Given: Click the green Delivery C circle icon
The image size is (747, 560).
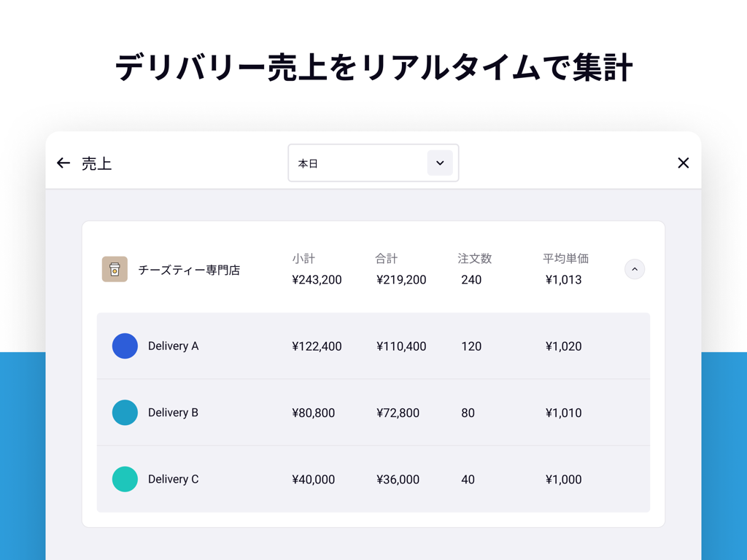Looking at the screenshot, I should pos(125,479).
